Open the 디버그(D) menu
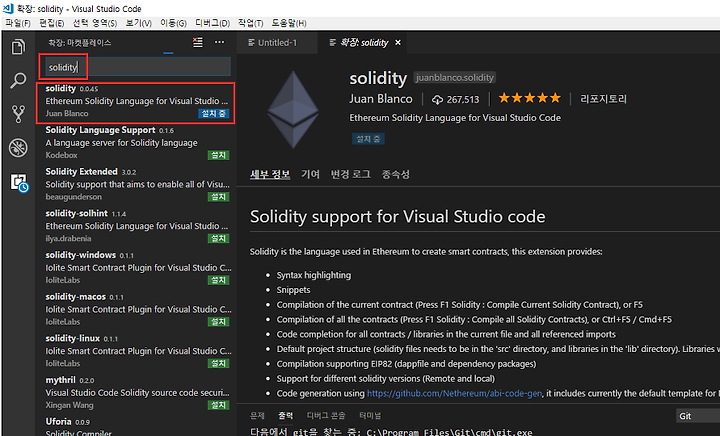The width and height of the screenshot is (720, 436). 212,23
